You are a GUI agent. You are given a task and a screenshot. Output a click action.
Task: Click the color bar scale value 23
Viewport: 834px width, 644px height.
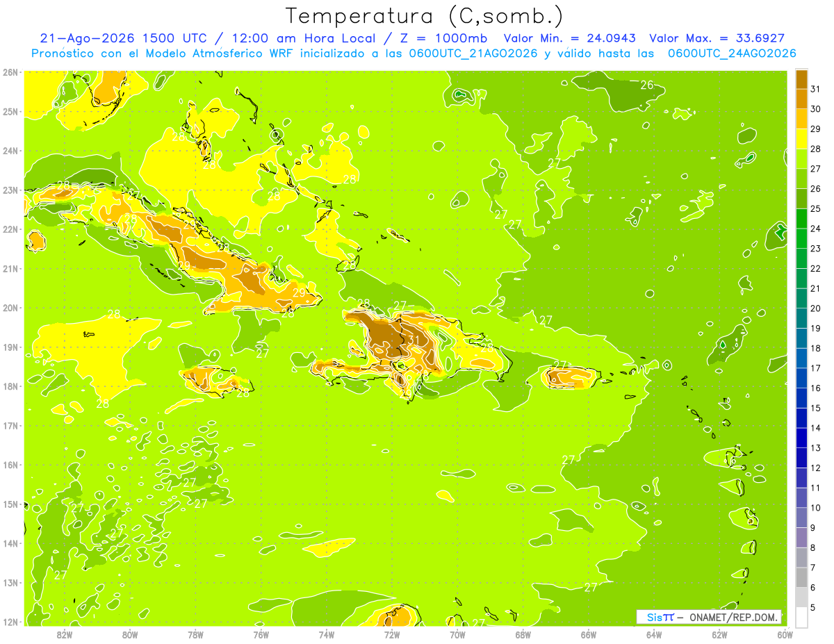(816, 249)
